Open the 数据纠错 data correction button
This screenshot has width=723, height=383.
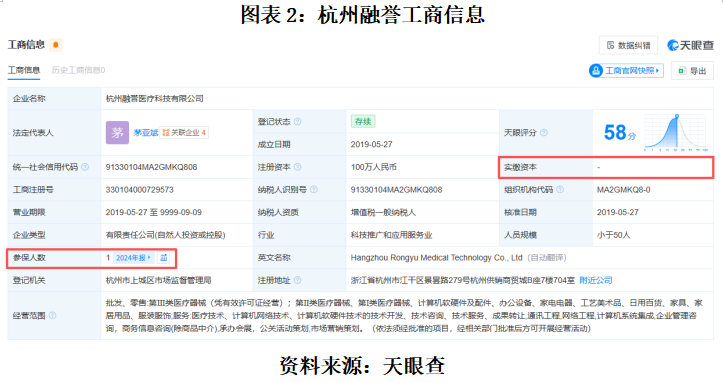coord(628,45)
